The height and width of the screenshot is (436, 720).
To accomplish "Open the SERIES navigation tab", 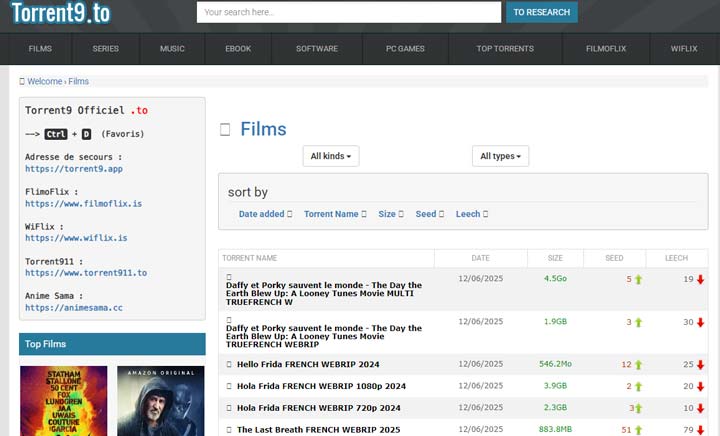I will 106,49.
